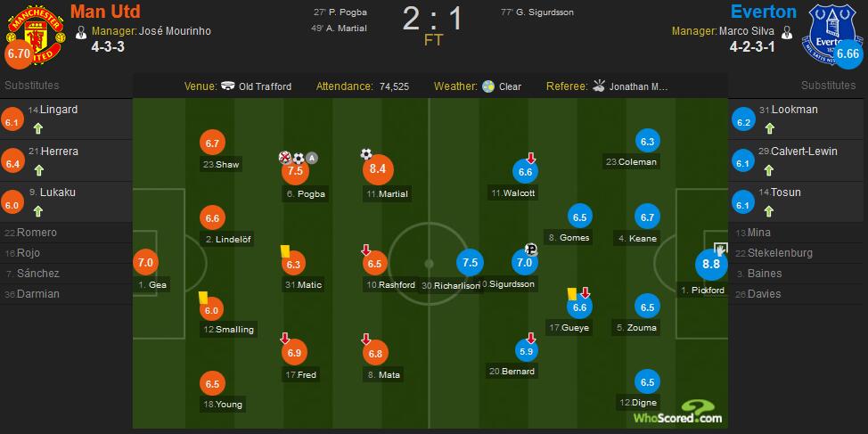Click the goal ball icon above Martial

pyautogui.click(x=365, y=154)
